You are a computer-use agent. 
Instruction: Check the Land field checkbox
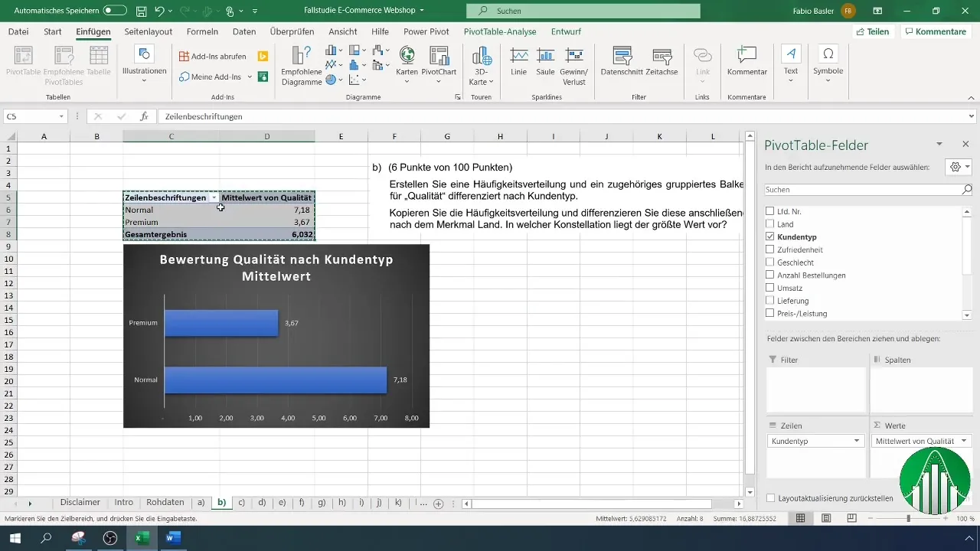(x=770, y=224)
